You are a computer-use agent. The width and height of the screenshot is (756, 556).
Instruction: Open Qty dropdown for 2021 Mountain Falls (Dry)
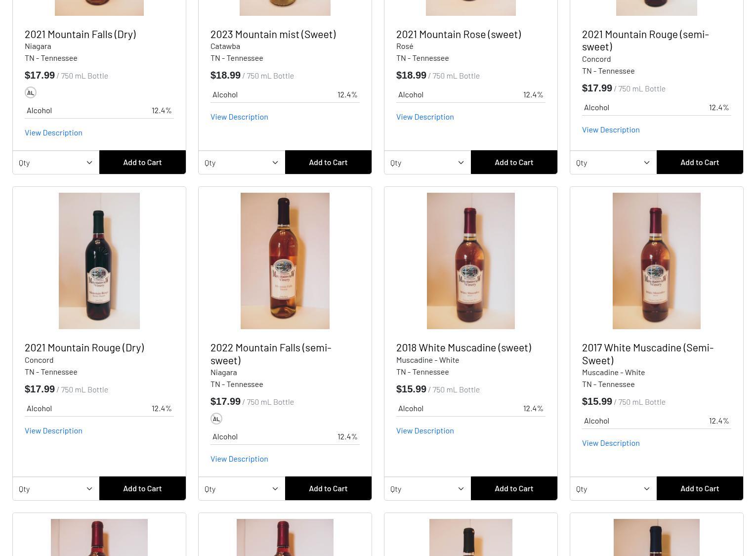pyautogui.click(x=56, y=163)
